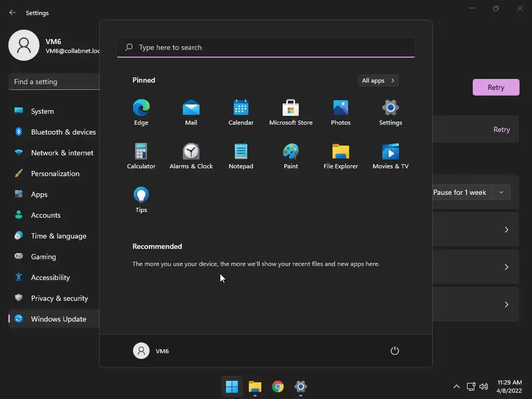The width and height of the screenshot is (532, 399).
Task: Launch the Calculator app
Action: [141, 156]
